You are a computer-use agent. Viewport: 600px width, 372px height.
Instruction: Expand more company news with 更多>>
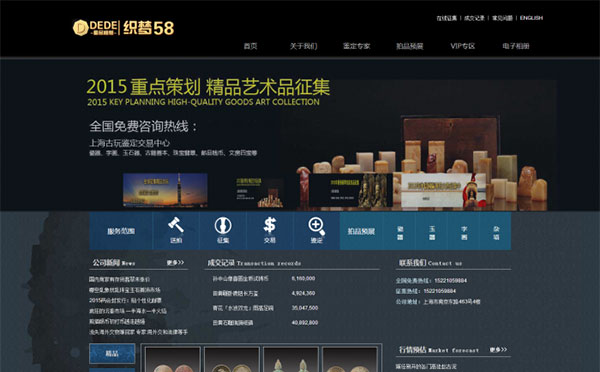[x=176, y=263]
